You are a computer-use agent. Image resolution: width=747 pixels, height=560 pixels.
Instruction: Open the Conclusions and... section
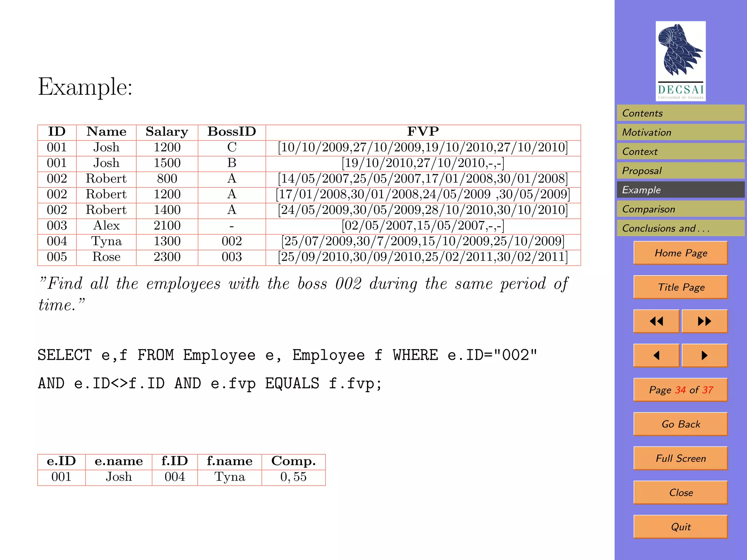pyautogui.click(x=681, y=228)
